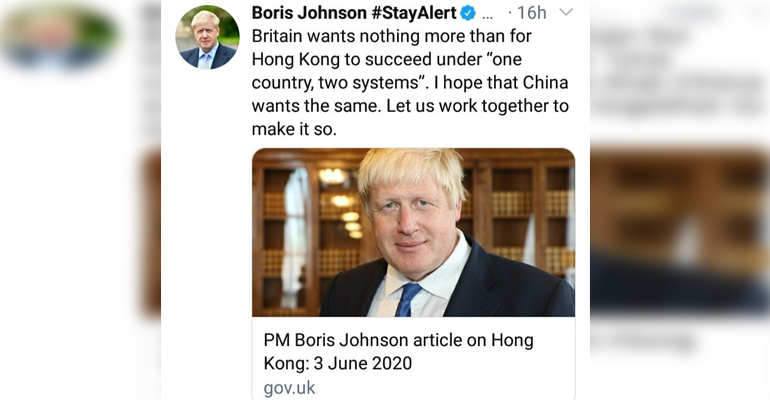Select the blurred bookshelf image on right
This screenshot has width=770, height=400.
click(680, 231)
